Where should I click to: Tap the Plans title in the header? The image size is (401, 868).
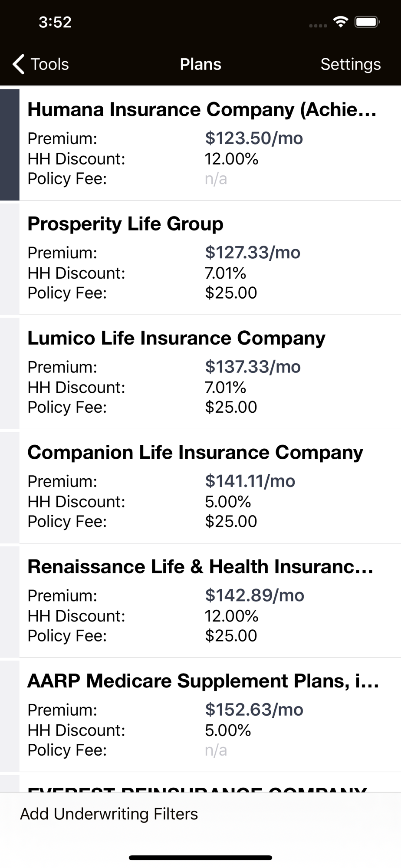coord(200,64)
